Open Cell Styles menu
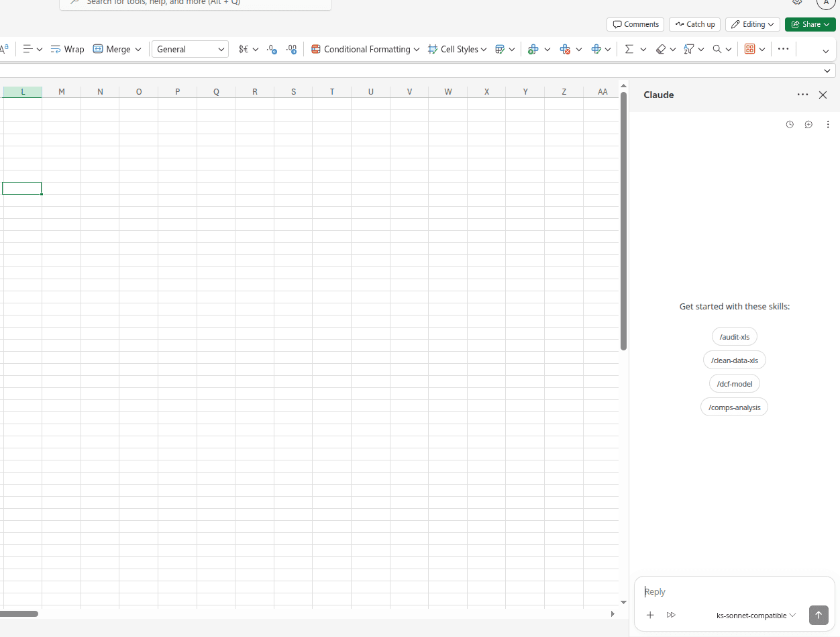The image size is (840, 637). 457,49
